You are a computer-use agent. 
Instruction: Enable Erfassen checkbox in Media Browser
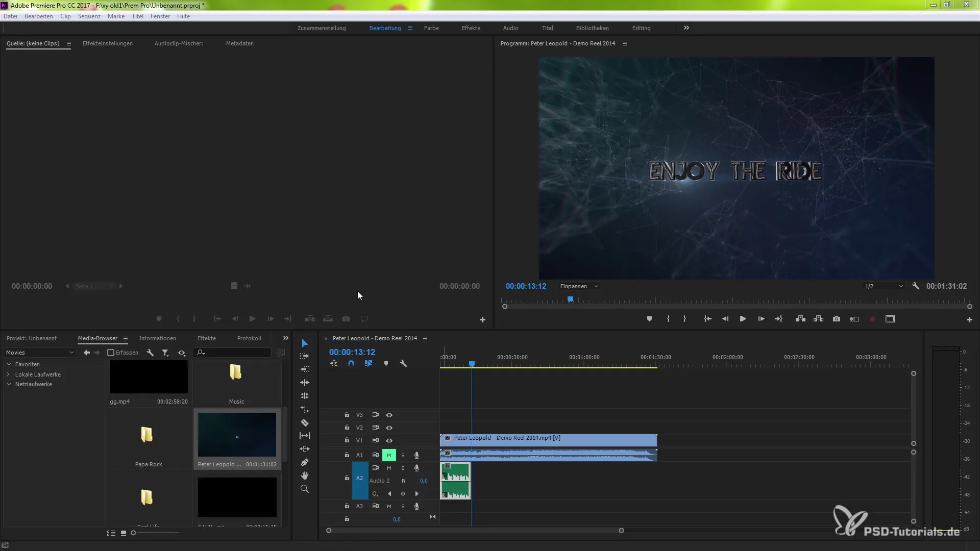coord(111,353)
